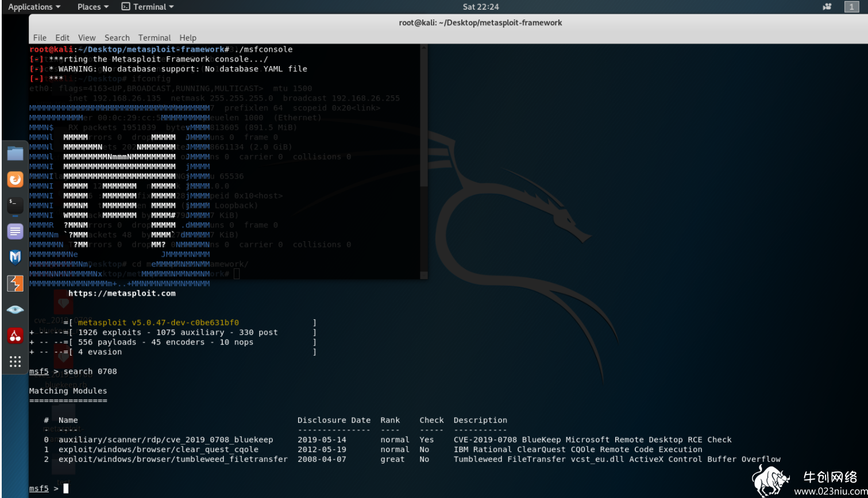Click the IBM Rational ClearQuest description

(x=578, y=449)
